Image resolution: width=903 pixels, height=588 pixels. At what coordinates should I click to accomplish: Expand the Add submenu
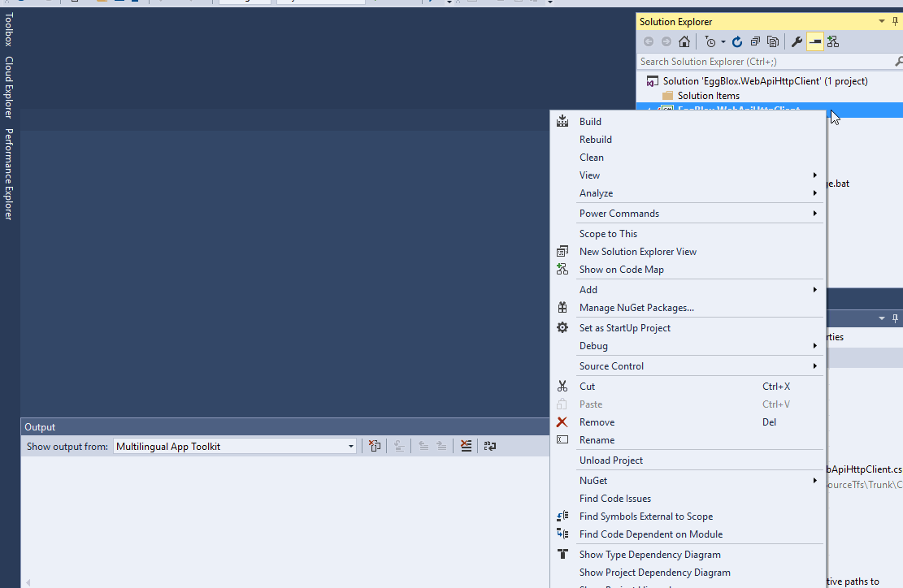tap(688, 289)
